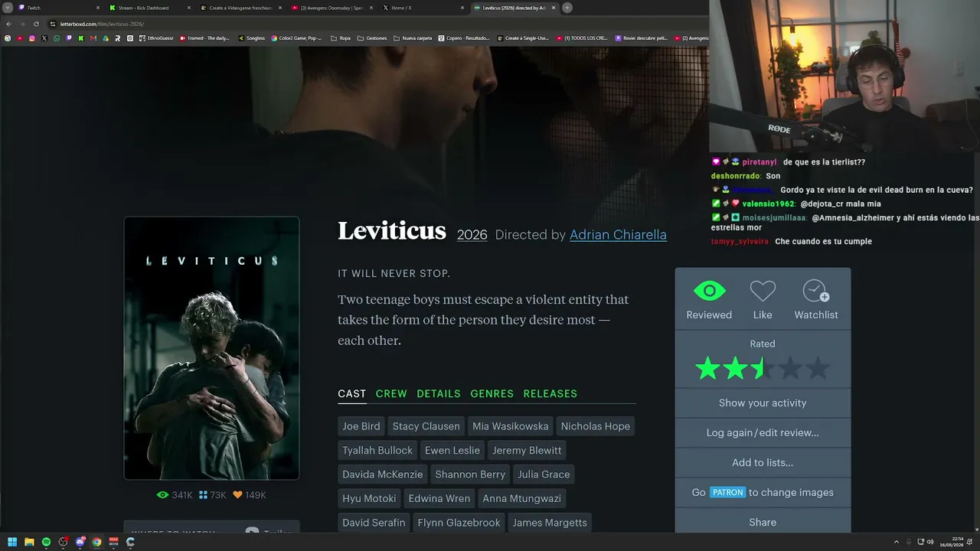Open cast member Julia Grace

[544, 474]
